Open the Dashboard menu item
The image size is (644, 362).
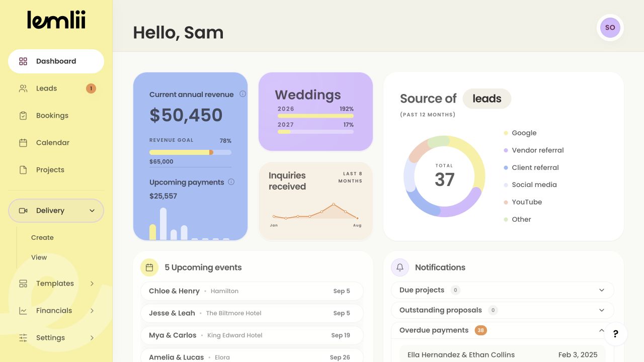pyautogui.click(x=56, y=61)
